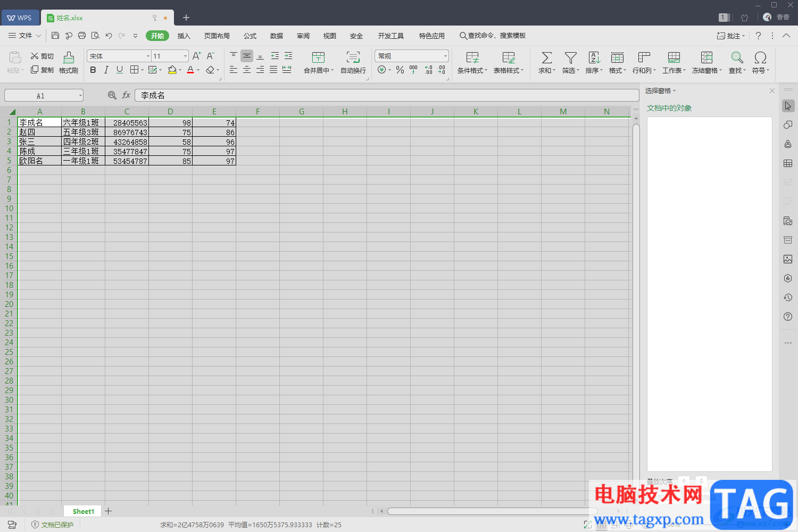Expand the 选择窗格 pane title dropdown
798x532 pixels.
tap(675, 91)
